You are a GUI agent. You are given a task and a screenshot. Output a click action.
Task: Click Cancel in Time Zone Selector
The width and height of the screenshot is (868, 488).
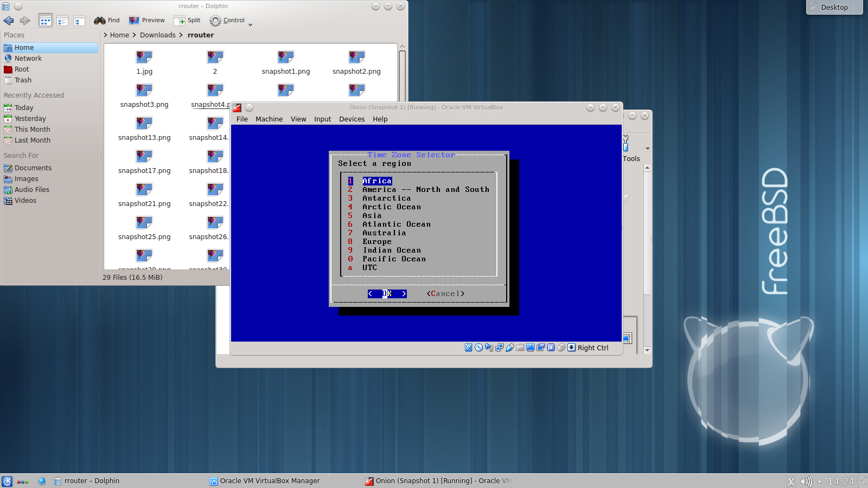[x=445, y=294]
